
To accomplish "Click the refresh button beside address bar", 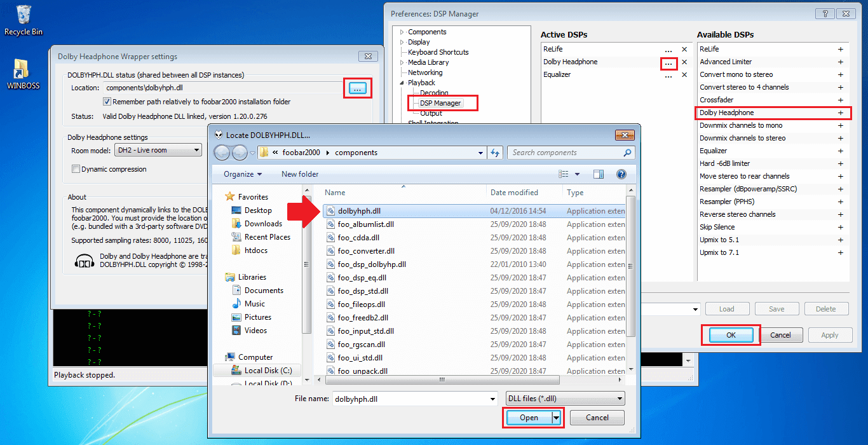I will pyautogui.click(x=496, y=153).
